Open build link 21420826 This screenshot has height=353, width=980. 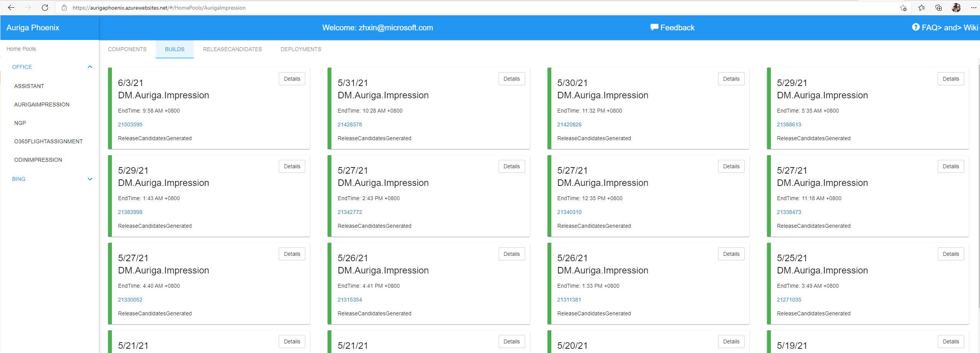click(x=569, y=124)
